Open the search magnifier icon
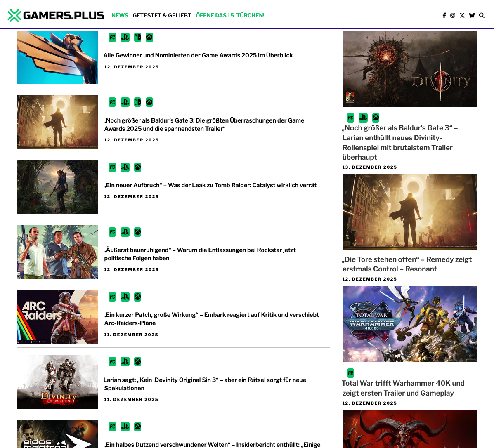The width and height of the screenshot is (494, 448). point(482,15)
